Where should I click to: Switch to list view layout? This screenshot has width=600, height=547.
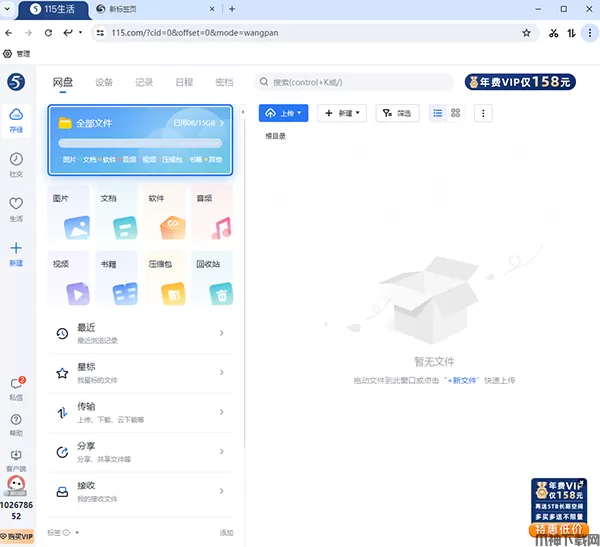(437, 113)
